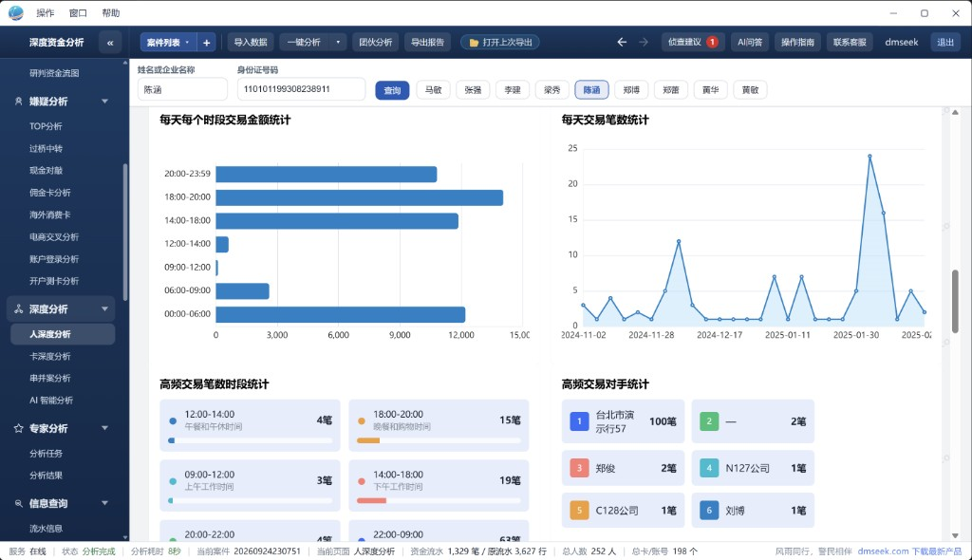Select person tab 黄敏
This screenshot has width=972, height=560.
(751, 90)
